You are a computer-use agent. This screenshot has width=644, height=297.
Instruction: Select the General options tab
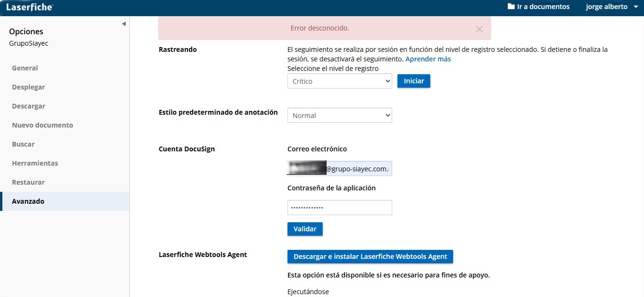click(25, 68)
